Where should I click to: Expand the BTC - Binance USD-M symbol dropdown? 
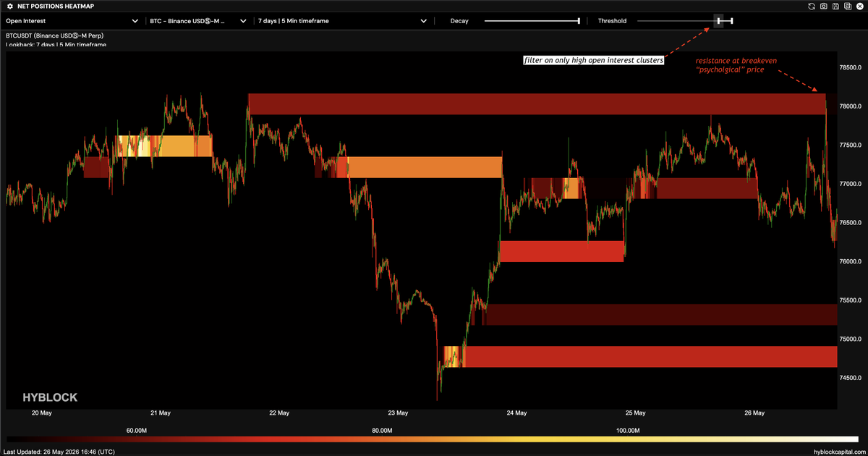(x=197, y=21)
